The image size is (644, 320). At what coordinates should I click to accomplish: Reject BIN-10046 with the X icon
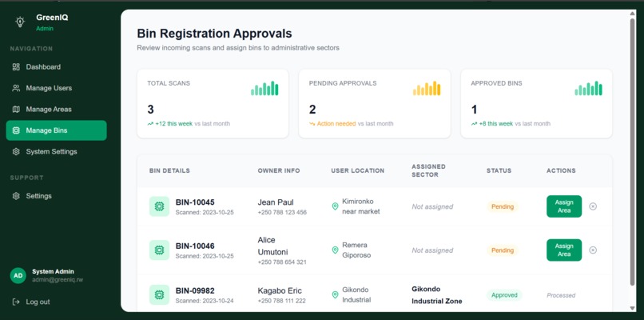593,250
